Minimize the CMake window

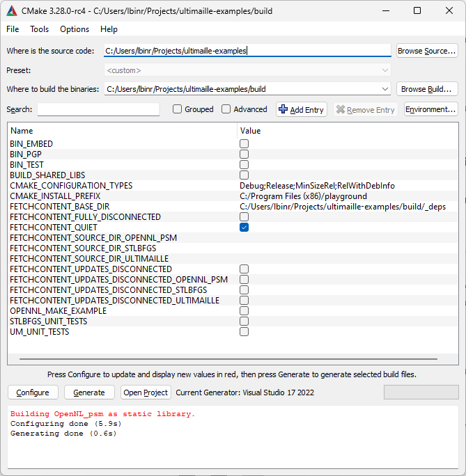pyautogui.click(x=386, y=11)
